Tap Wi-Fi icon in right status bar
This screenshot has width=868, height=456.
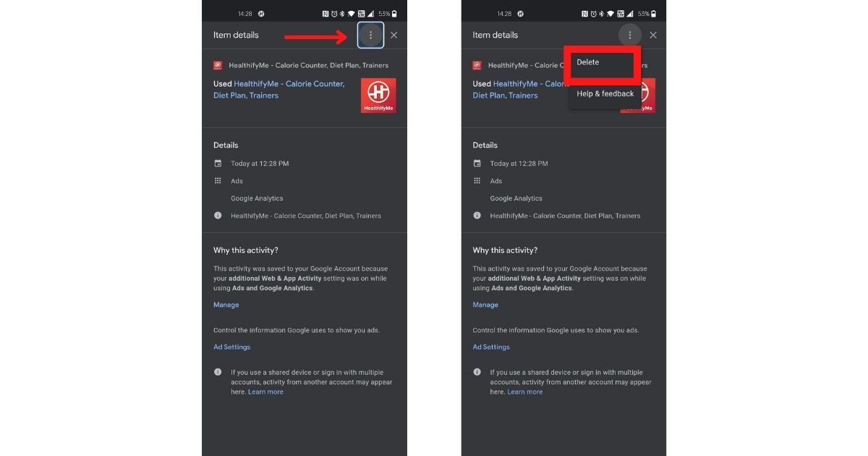tap(611, 14)
